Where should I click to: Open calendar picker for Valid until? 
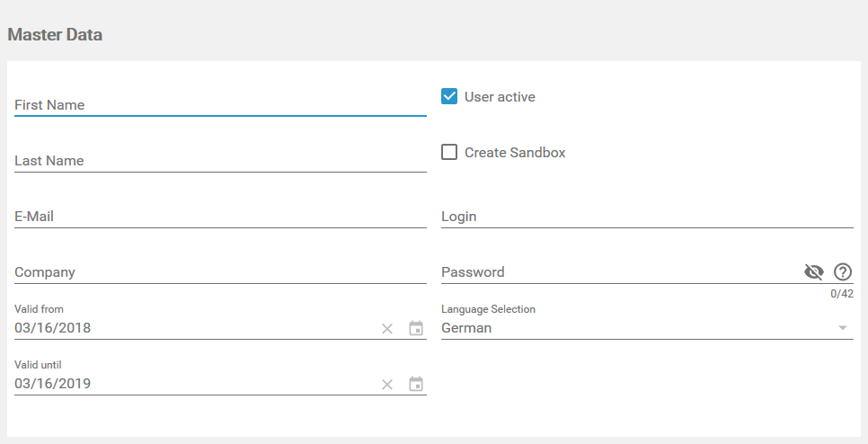click(416, 385)
